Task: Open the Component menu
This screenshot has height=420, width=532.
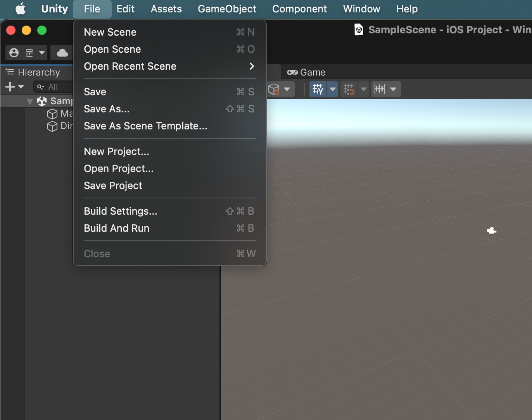Action: [300, 9]
